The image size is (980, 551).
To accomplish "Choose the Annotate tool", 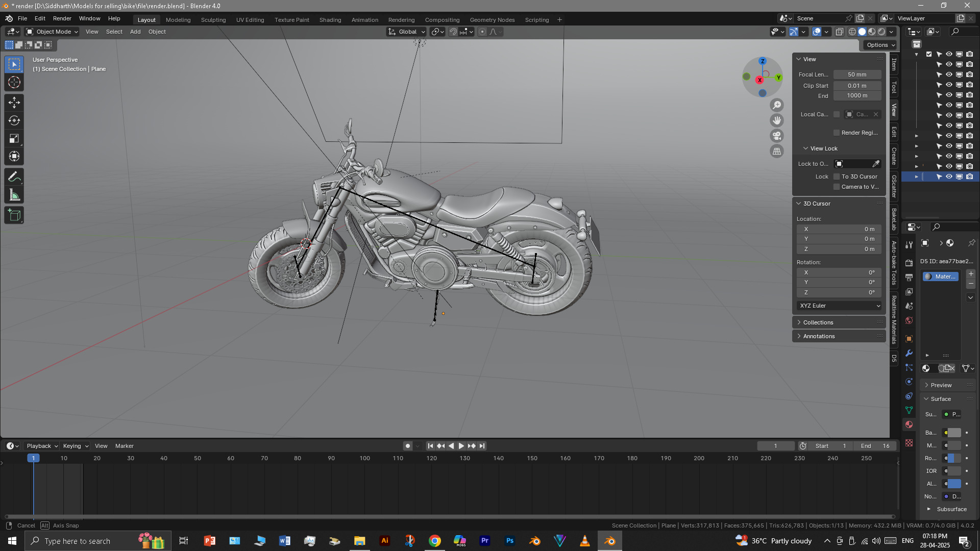I will pyautogui.click(x=14, y=178).
